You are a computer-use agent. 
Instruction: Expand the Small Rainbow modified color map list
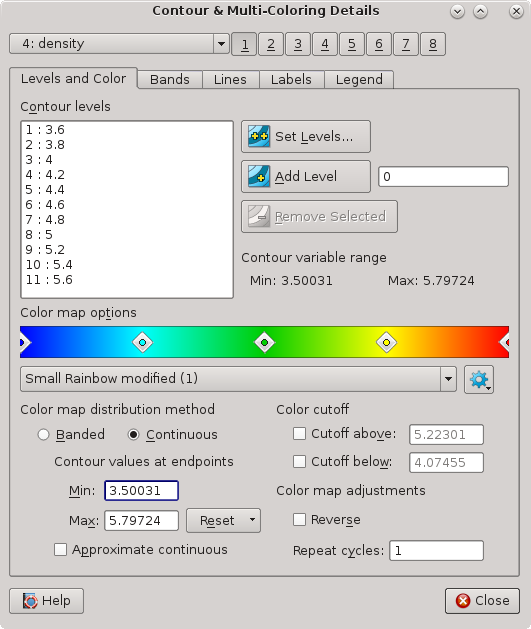[448, 379]
